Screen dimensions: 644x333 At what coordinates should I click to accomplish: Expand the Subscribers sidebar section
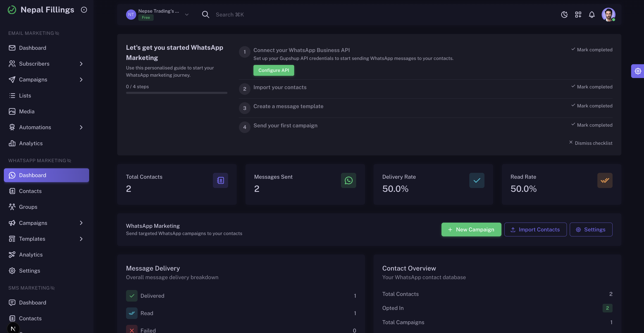pos(81,64)
